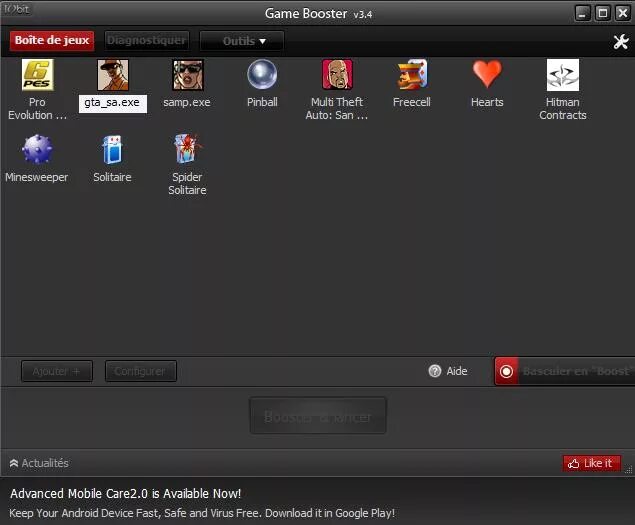Maximize the Game Booster window
The height and width of the screenshot is (525, 635).
[x=603, y=13]
